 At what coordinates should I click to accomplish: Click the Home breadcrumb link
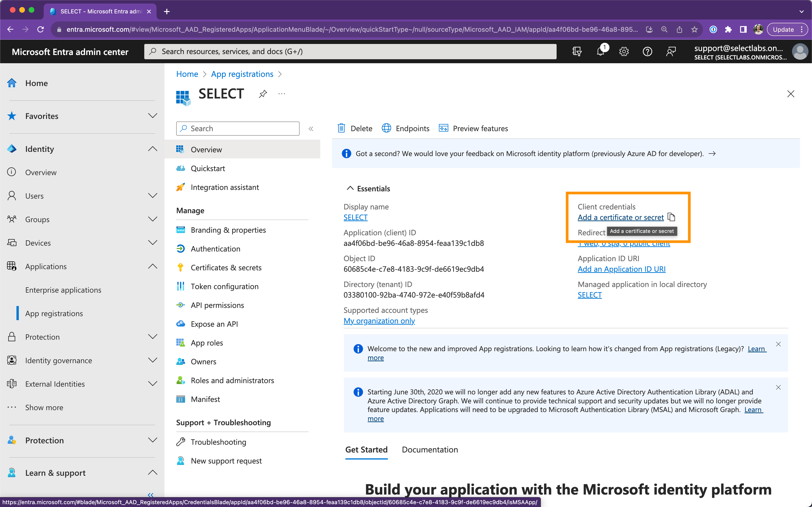[x=187, y=74]
